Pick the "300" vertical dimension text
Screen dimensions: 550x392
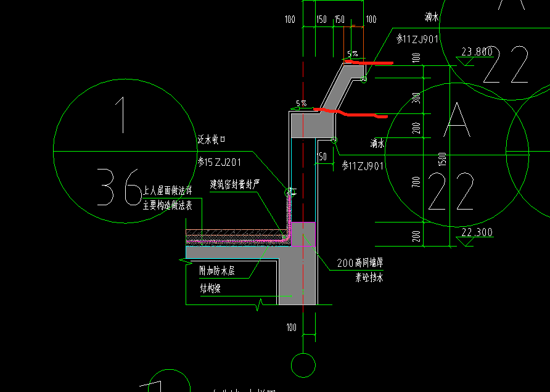pyautogui.click(x=416, y=98)
